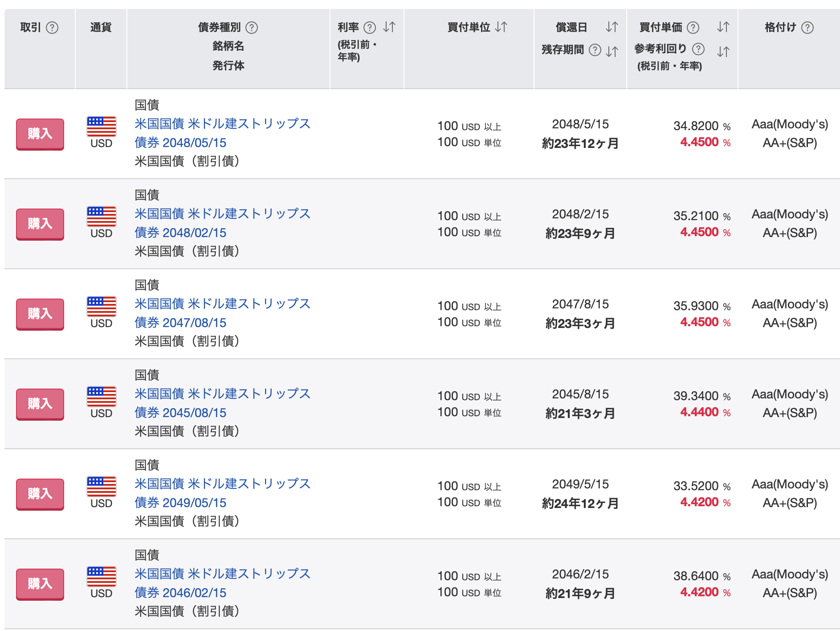840x631 pixels.
Task: Click the help icon next to 取引
Action: coord(52,28)
